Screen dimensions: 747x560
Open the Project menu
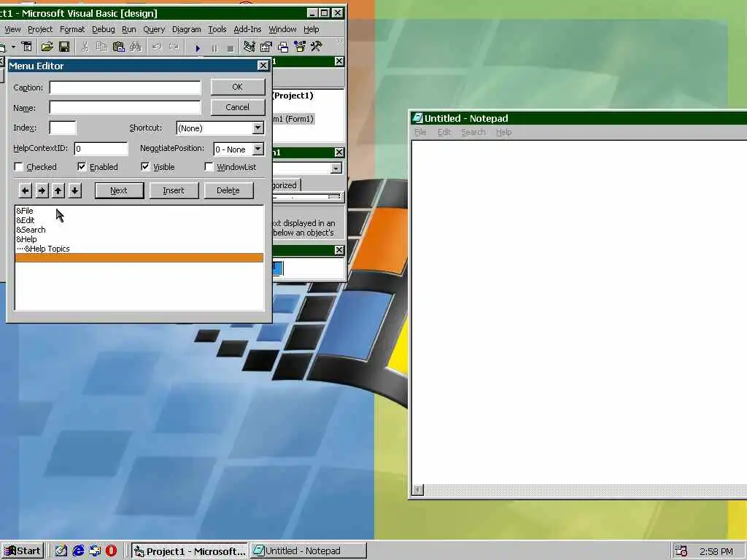[40, 29]
